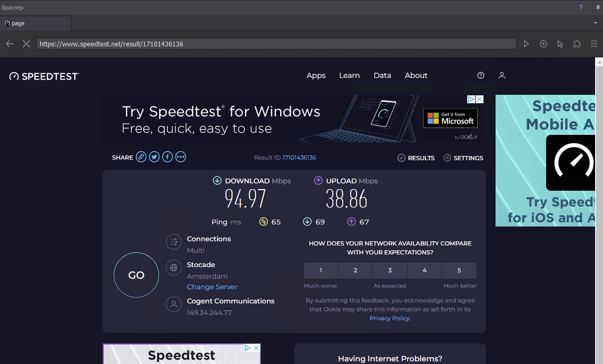The image size is (603, 364).
Task: Expand the tab list dropdown arrow
Action: pyautogui.click(x=596, y=23)
